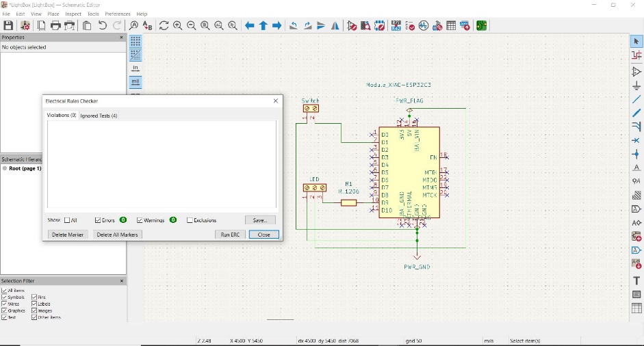The width and height of the screenshot is (644, 346).
Task: Select the Junction tool
Action: pyautogui.click(x=636, y=155)
